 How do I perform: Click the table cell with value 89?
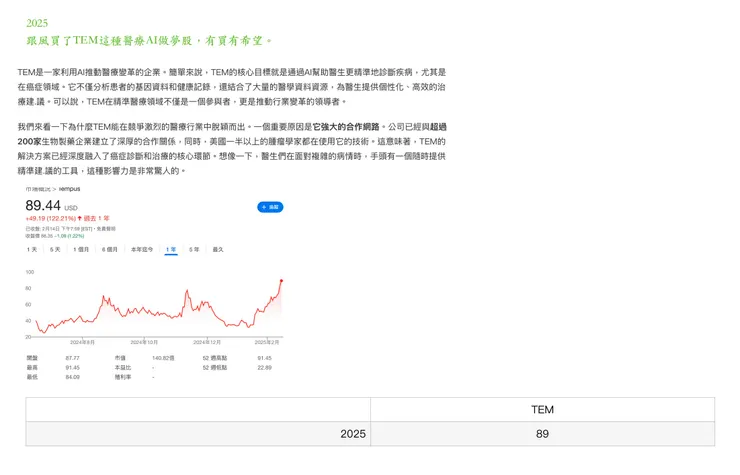click(542, 433)
